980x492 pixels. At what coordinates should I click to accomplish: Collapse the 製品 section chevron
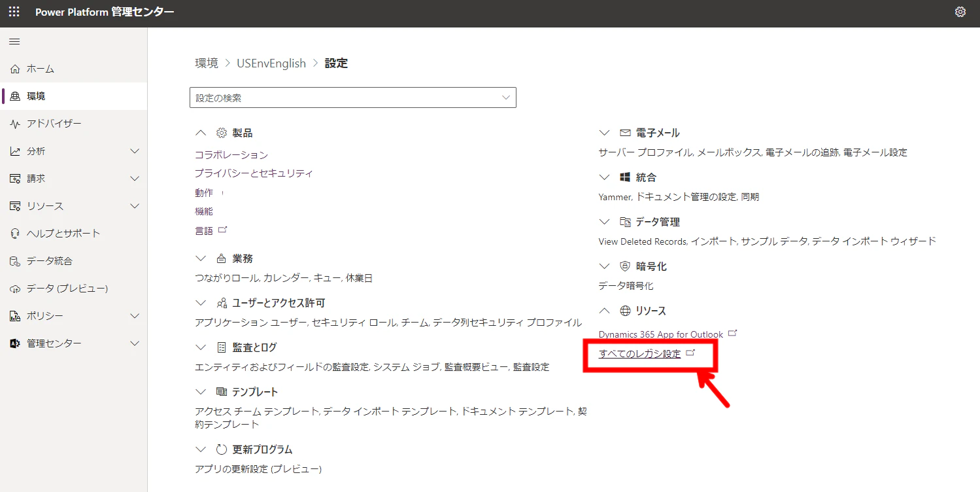point(201,133)
